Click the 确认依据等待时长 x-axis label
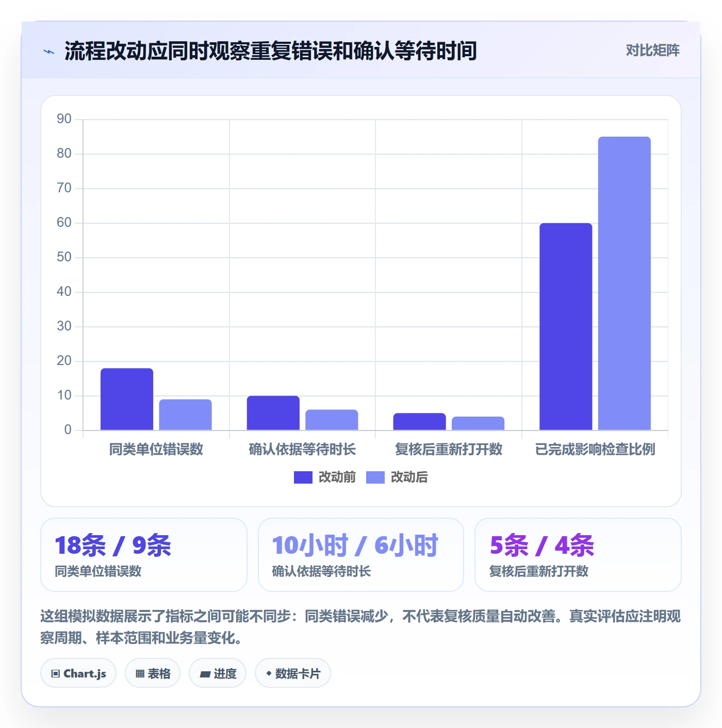Image resolution: width=722 pixels, height=728 pixels. (x=302, y=450)
